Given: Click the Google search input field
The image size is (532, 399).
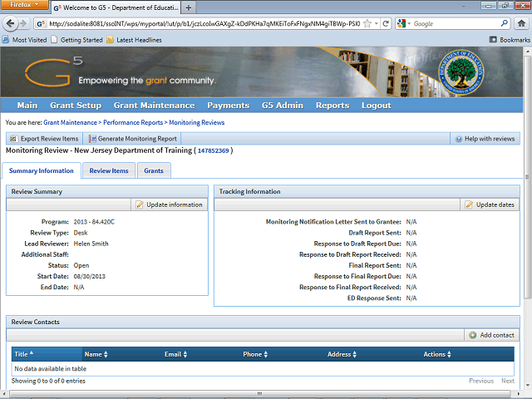Looking at the screenshot, I should click(456, 24).
